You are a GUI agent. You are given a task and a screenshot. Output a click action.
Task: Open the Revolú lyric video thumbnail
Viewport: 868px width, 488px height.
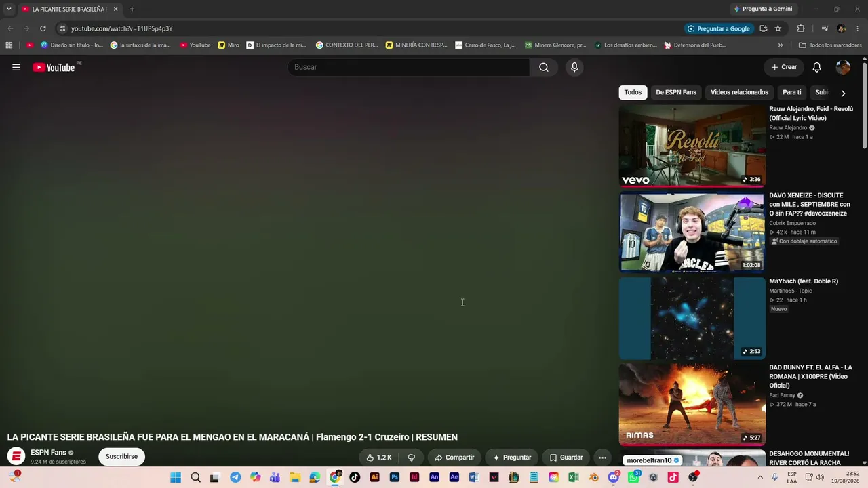[x=692, y=146]
